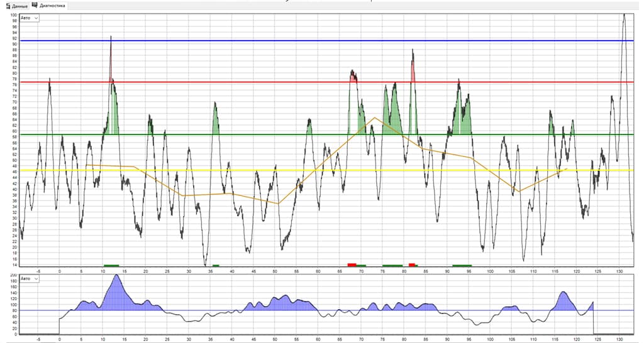The image size is (644, 343).
Task: Click the lower Авто dropdown chevron arrow
Action: pyautogui.click(x=36, y=278)
